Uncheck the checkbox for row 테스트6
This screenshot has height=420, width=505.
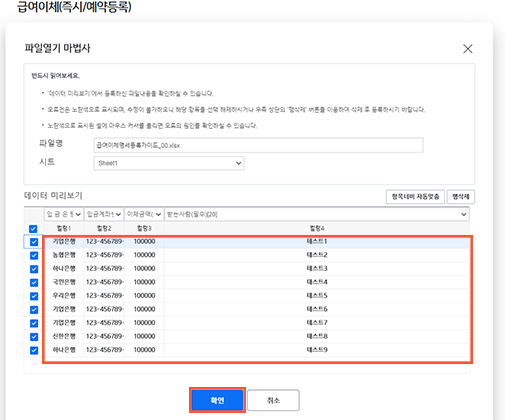pyautogui.click(x=34, y=310)
